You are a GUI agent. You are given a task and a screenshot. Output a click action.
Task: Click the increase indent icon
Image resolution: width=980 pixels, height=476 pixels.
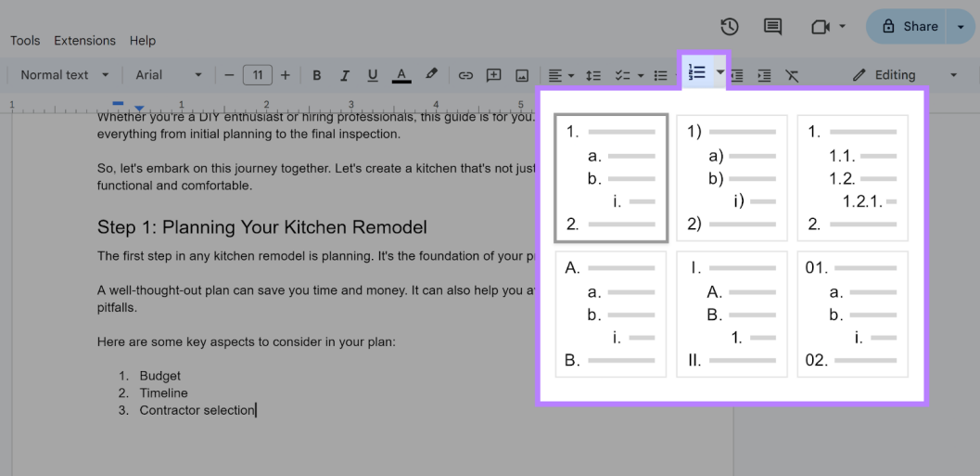click(764, 75)
